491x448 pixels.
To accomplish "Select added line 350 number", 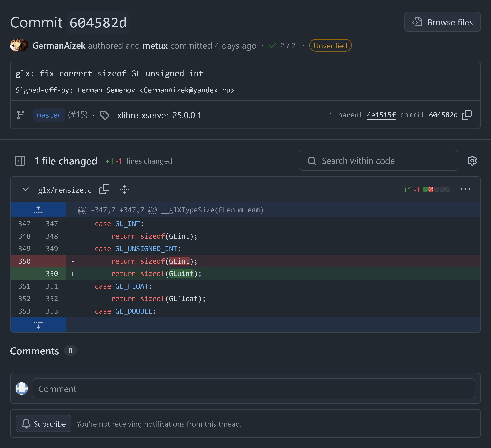I will [52, 274].
